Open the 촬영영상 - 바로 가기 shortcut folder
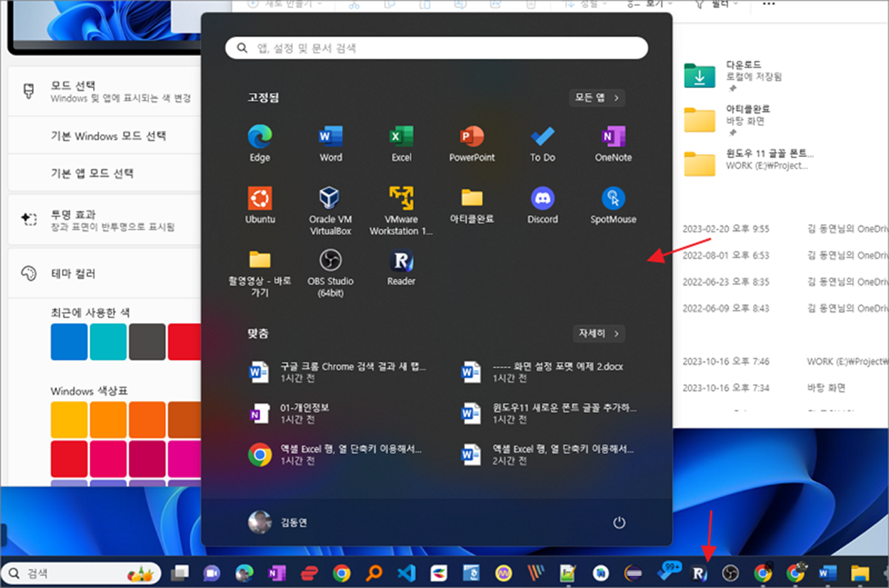Screen dimensions: 889x588 click(x=260, y=273)
